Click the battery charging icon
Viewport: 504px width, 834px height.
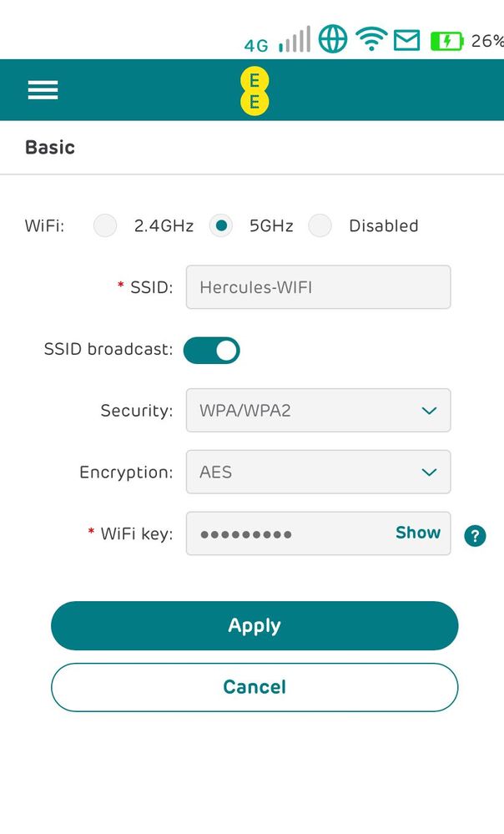pos(446,40)
